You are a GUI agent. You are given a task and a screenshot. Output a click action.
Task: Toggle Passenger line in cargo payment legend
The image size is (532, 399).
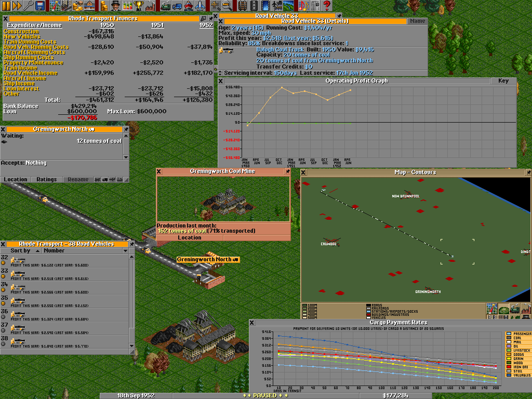click(x=518, y=334)
